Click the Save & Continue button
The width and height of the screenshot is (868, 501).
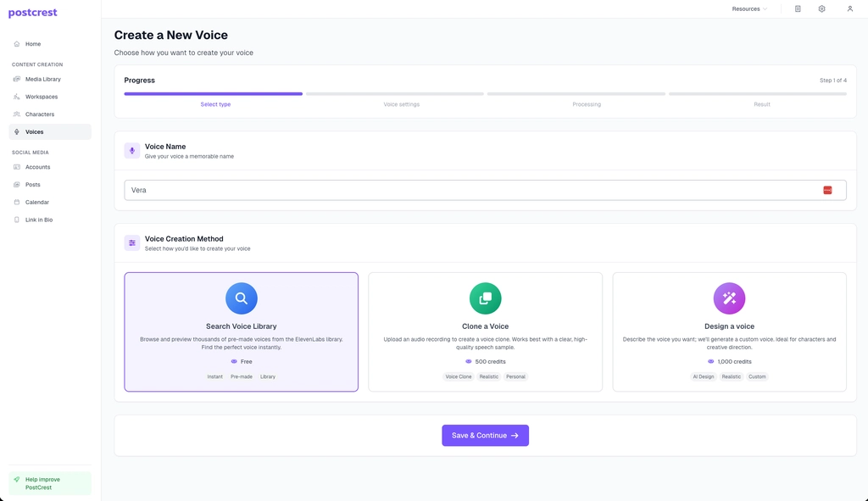pos(485,435)
